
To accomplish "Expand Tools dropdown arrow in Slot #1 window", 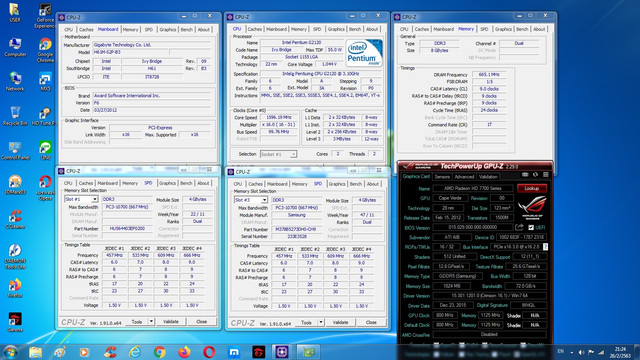I will tap(151, 322).
